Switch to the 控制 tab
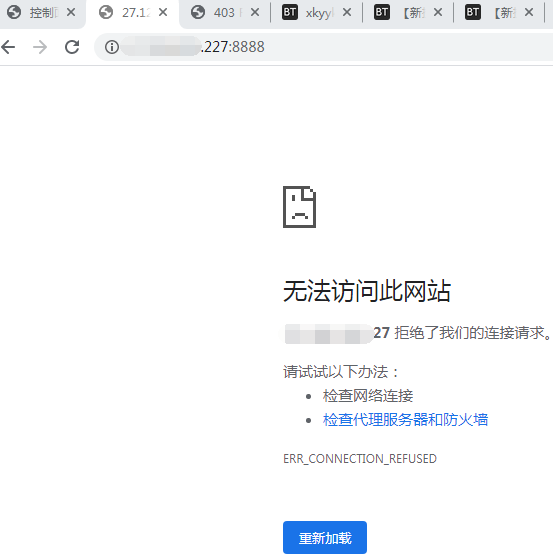Screen dimensions: 553x557 (x=43, y=13)
